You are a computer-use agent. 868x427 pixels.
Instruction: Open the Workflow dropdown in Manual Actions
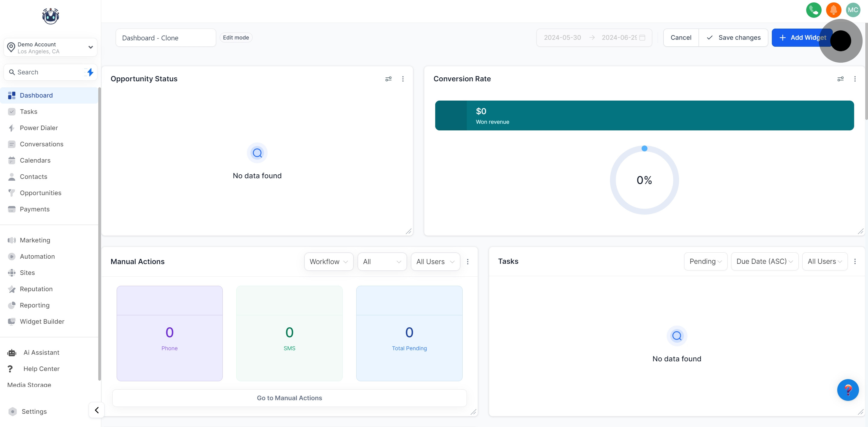tap(328, 262)
